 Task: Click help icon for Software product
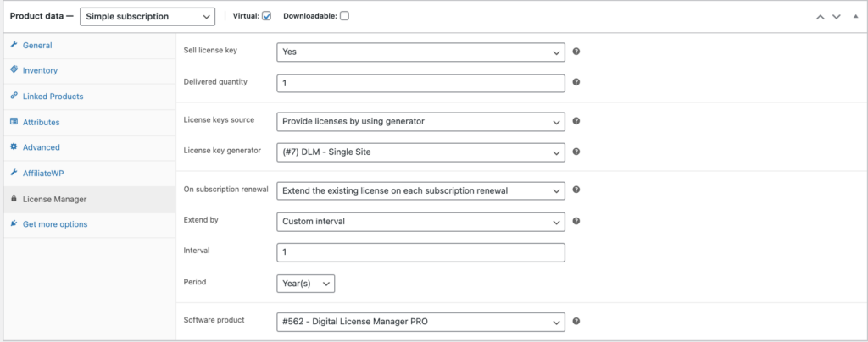[x=576, y=321]
